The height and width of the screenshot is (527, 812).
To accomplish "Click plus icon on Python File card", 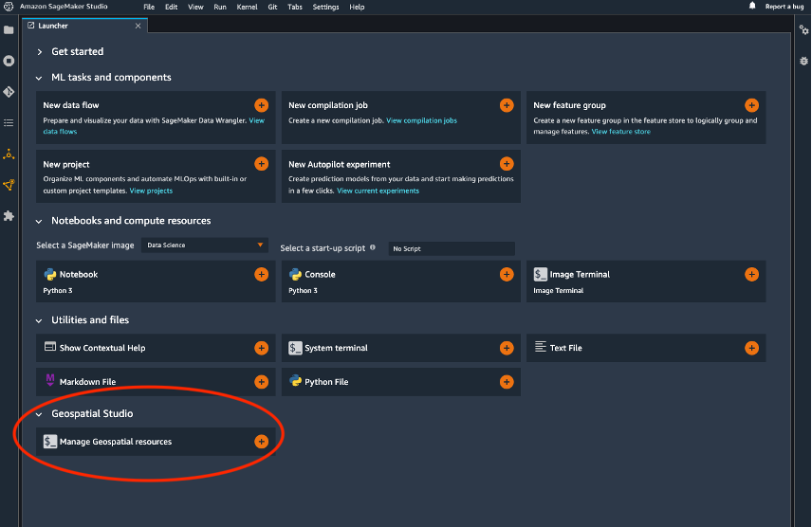I will pos(507,382).
